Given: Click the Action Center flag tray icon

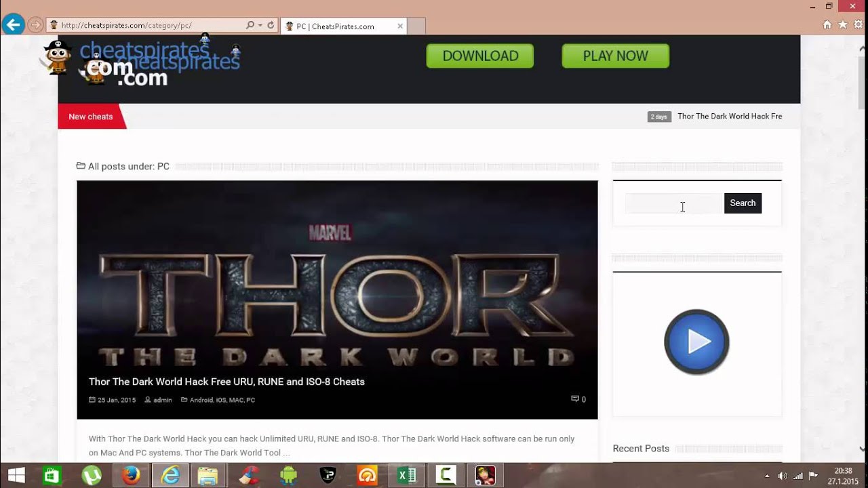Looking at the screenshot, I should (x=814, y=476).
